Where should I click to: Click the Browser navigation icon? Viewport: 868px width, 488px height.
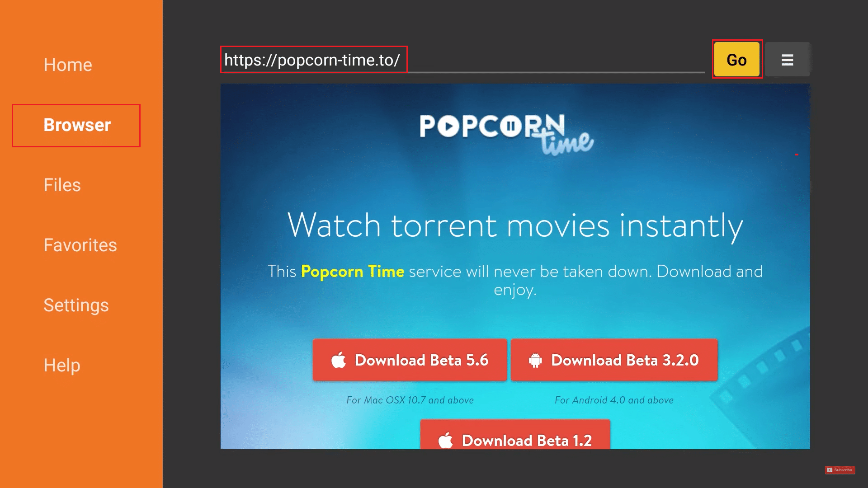76,125
